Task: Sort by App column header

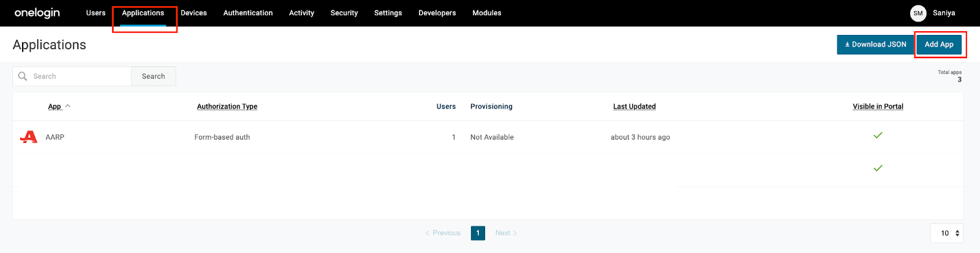Action: [55, 107]
